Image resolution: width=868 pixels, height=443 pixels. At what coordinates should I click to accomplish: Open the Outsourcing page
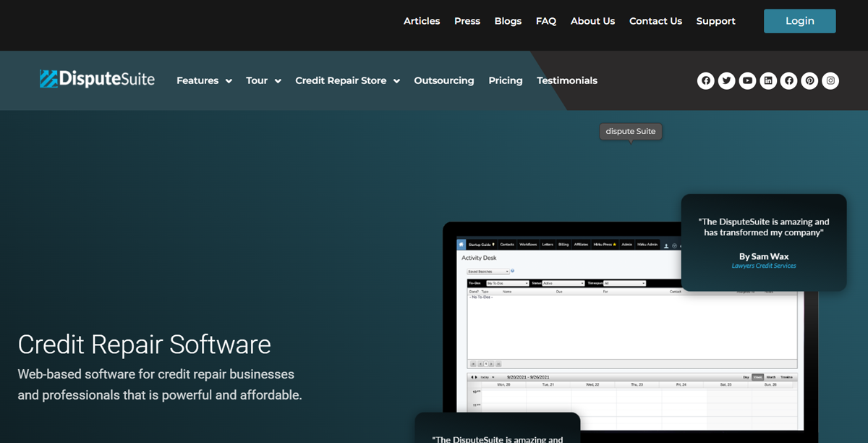coord(444,80)
